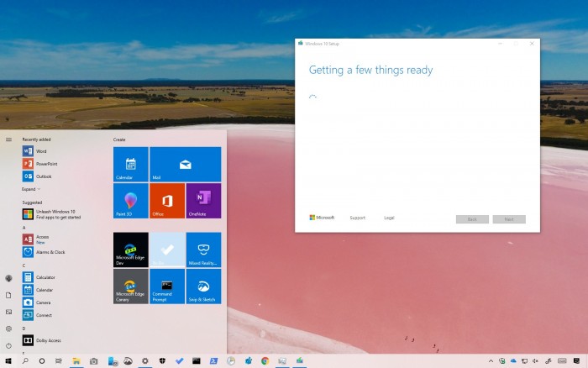Launch Google Chrome from taskbar

[265, 361]
